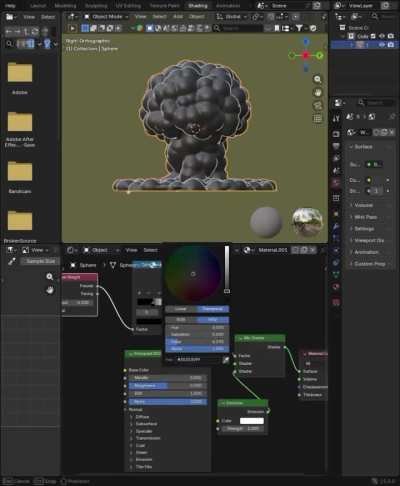Click the Strength field on Emission node
Screen dimensions: 400x486
(x=243, y=429)
